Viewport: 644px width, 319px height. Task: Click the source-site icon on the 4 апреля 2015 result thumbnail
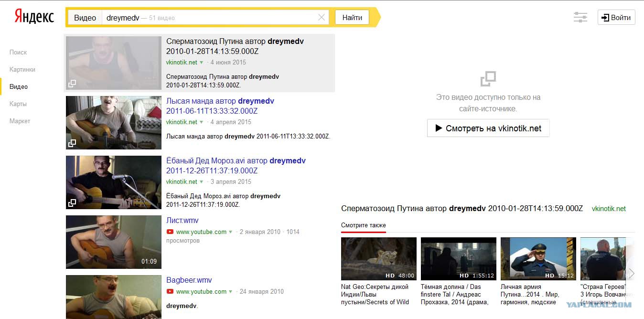point(72,143)
